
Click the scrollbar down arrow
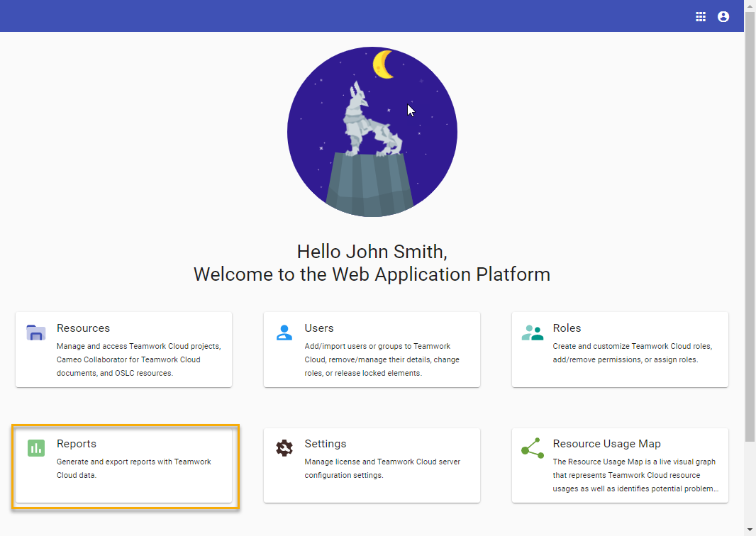750,529
